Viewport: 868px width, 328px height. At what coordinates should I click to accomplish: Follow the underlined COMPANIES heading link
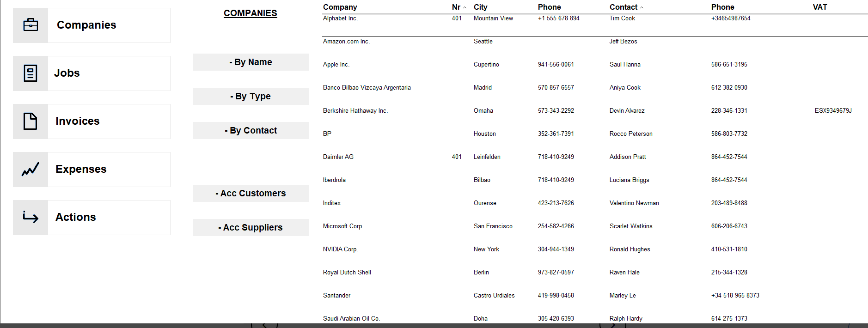[251, 13]
